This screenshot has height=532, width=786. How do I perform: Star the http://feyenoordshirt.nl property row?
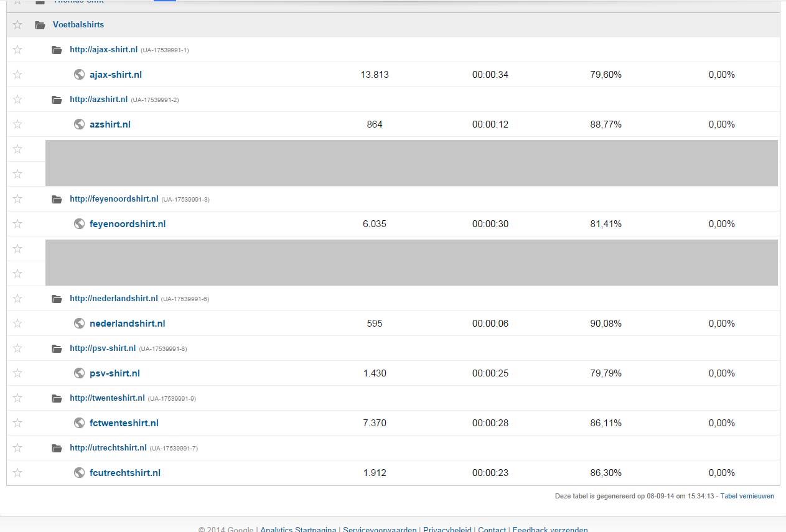(x=17, y=199)
